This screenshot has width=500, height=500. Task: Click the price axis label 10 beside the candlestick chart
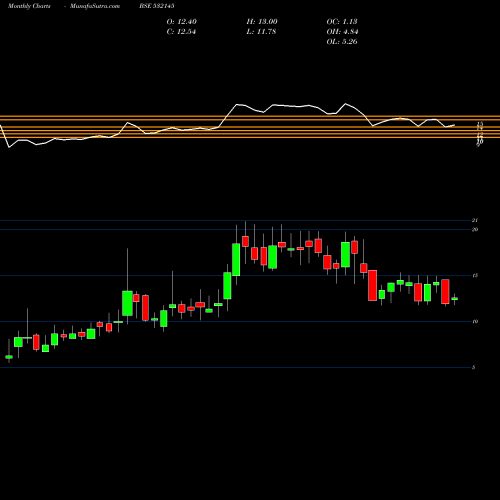[475, 321]
